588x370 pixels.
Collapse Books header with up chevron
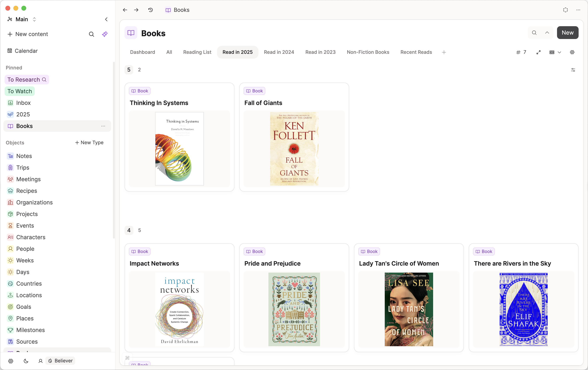click(547, 33)
